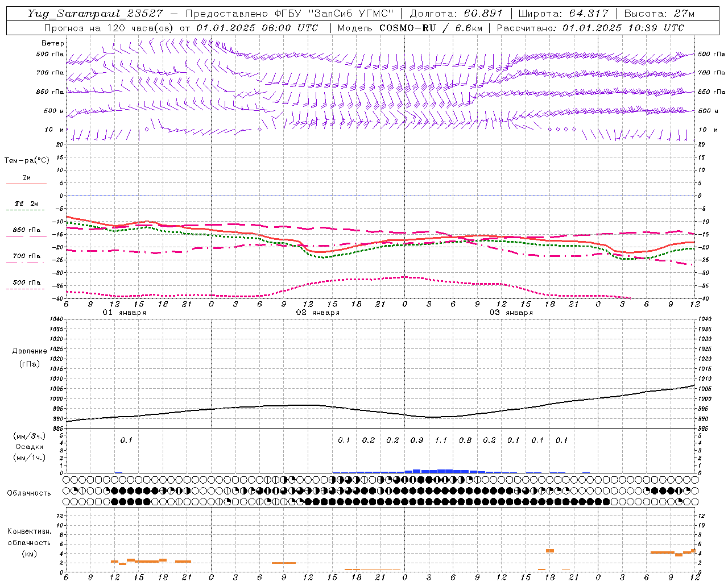Click the Облачность panel label
The image size is (728, 582).
click(29, 493)
